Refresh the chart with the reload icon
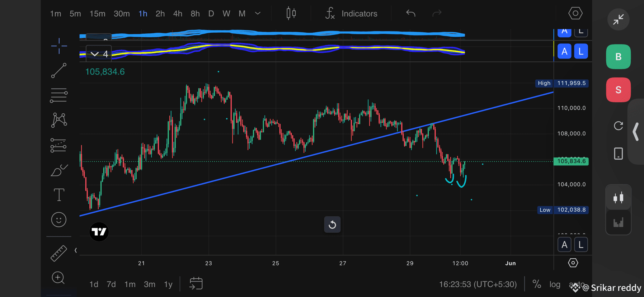This screenshot has height=297, width=644. (x=618, y=126)
